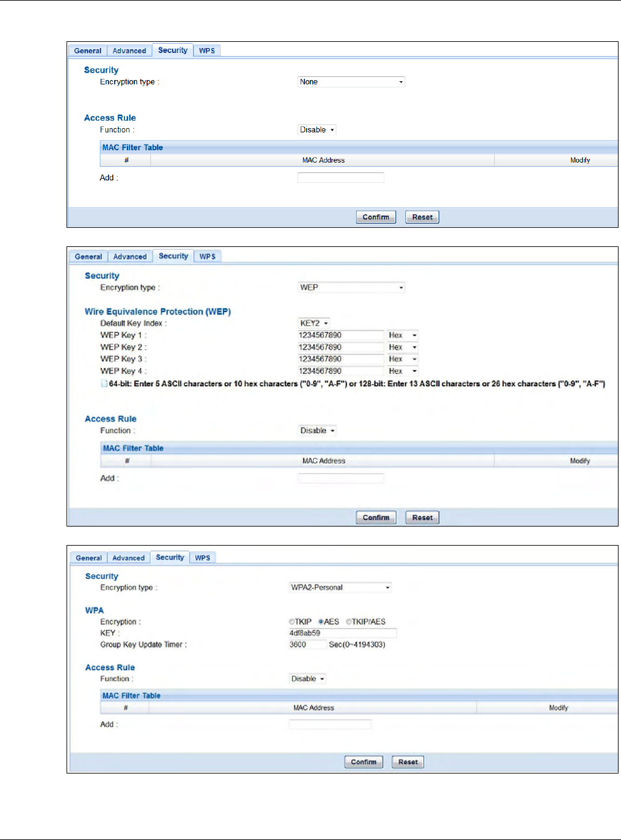Click the WEP Key 3 input field
Screen dimensions: 621x840
[x=341, y=359]
